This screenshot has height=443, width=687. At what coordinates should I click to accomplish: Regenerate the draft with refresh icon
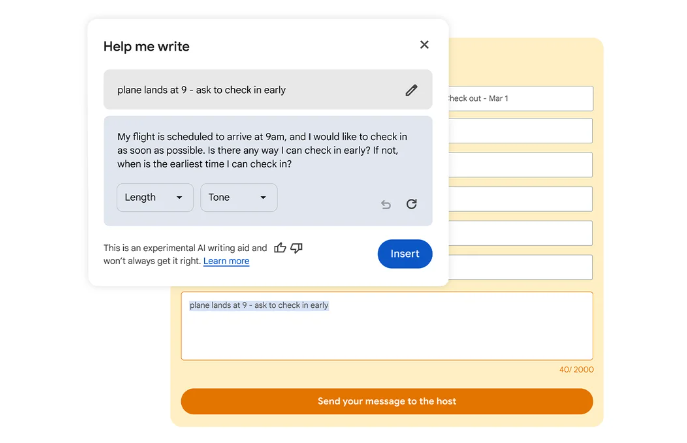(411, 204)
